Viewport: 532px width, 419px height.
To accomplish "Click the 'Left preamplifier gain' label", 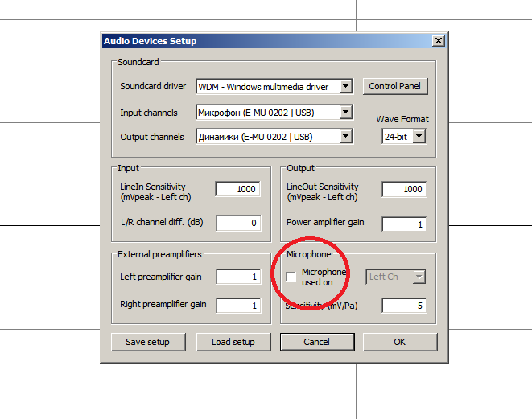I will (x=161, y=277).
